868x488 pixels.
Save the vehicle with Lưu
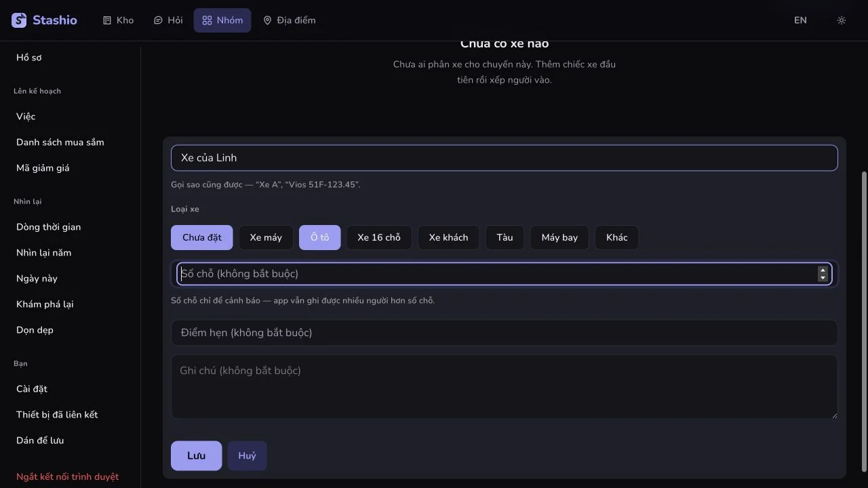196,456
